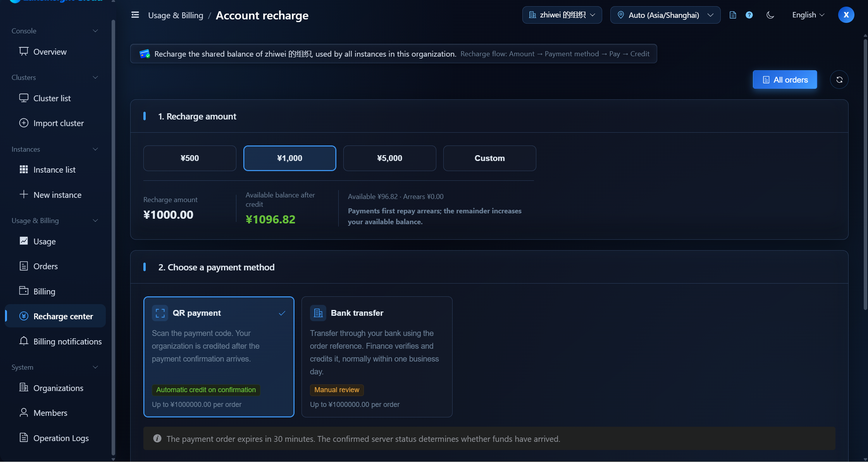Select the ¥500 recharge amount
This screenshot has width=868, height=462.
click(x=189, y=158)
